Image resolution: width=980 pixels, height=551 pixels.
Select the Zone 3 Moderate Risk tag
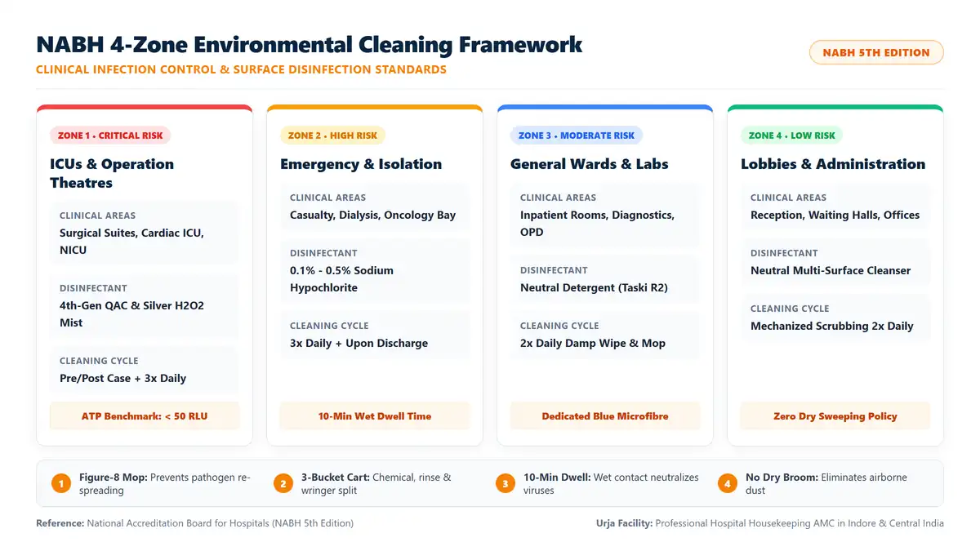pyautogui.click(x=577, y=136)
